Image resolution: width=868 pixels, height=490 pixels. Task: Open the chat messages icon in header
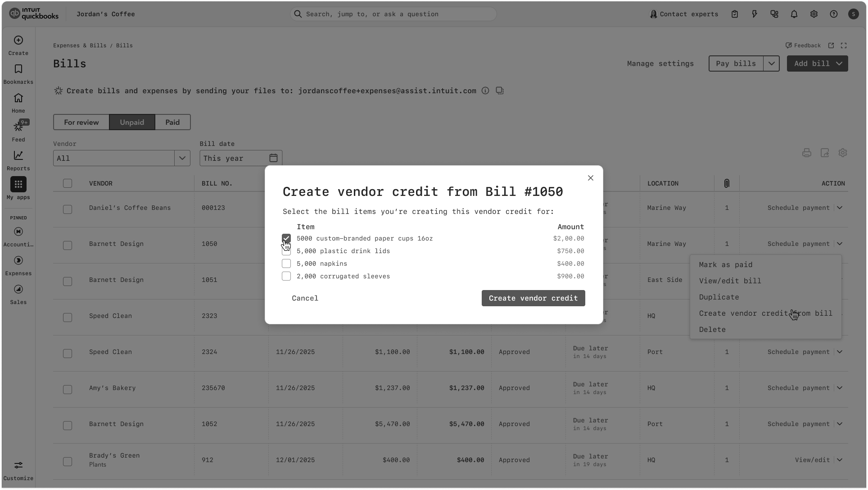coord(774,14)
